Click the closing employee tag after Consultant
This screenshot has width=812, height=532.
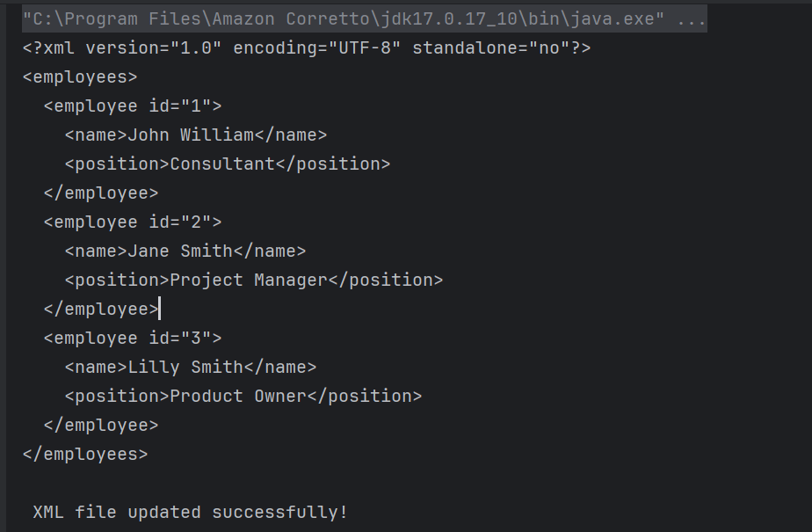101,193
